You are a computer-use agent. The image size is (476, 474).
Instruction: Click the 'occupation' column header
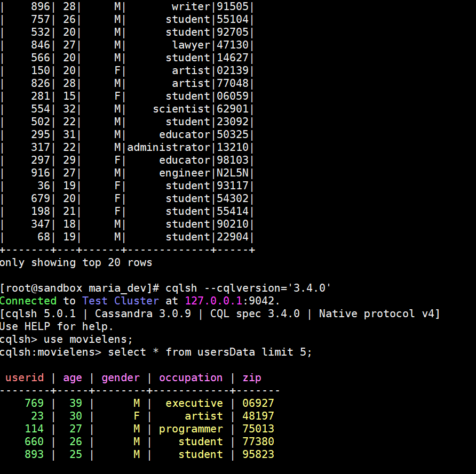click(x=191, y=378)
